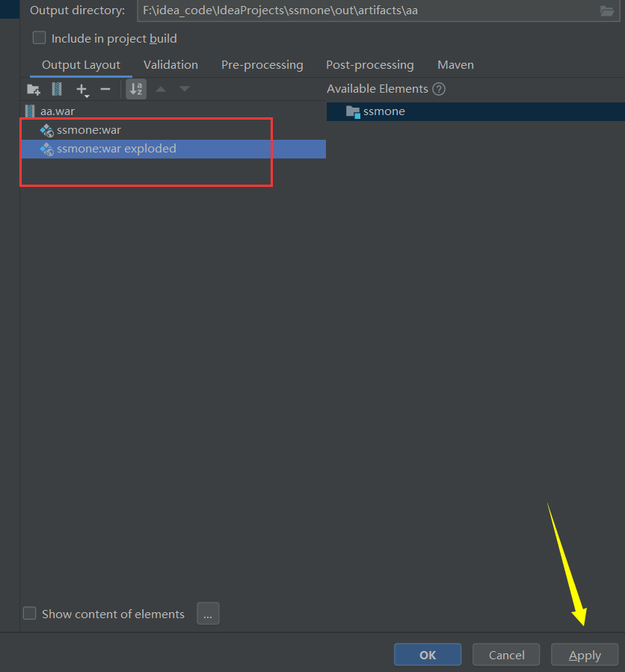The image size is (625, 672).
Task: Open the Maven tab
Action: tap(455, 64)
